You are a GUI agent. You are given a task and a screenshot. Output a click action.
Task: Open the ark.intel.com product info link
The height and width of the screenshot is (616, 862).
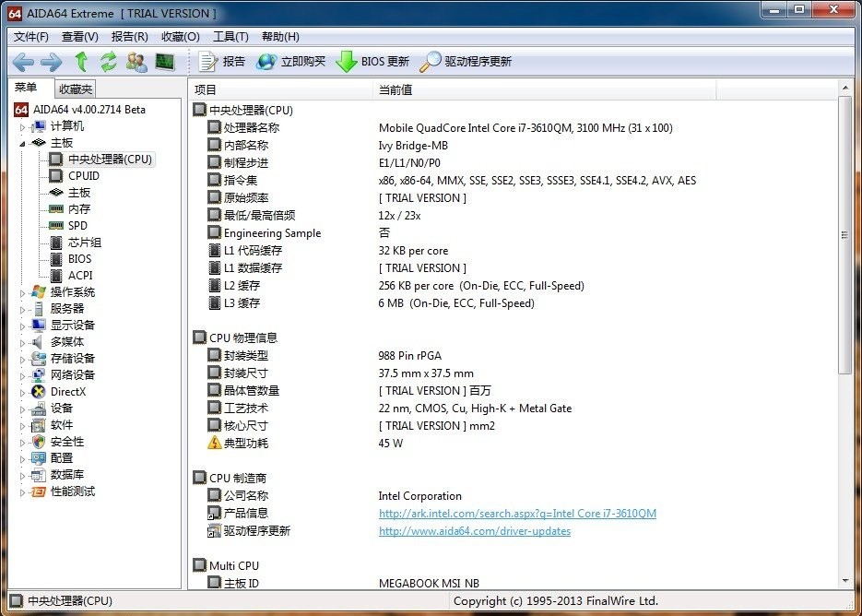click(517, 514)
